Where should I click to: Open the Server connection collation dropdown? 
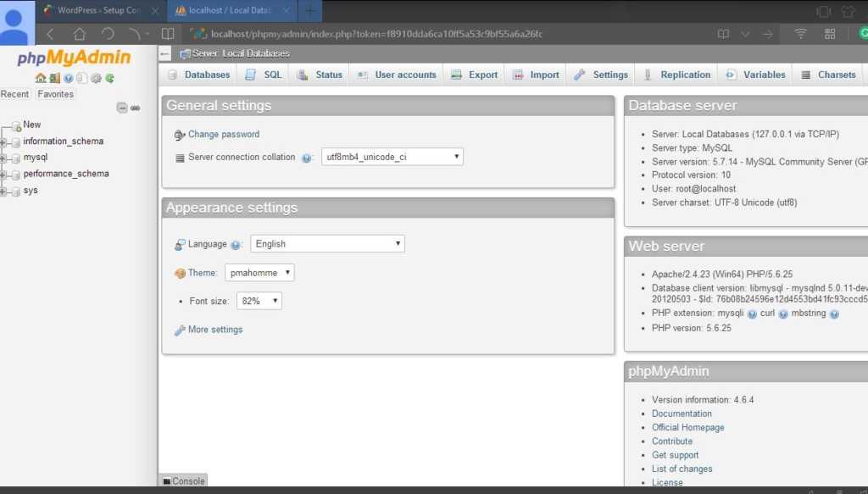click(x=392, y=157)
